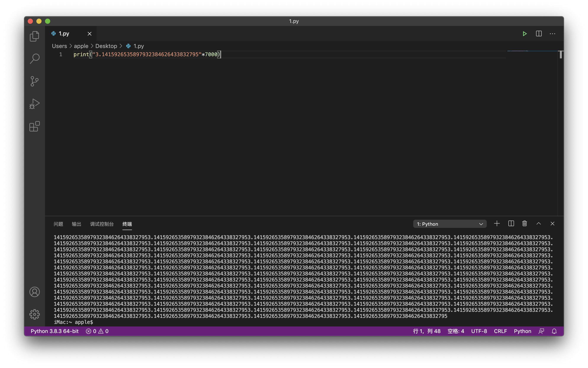Open notifications bell in status bar
The image size is (588, 368).
coord(554,331)
